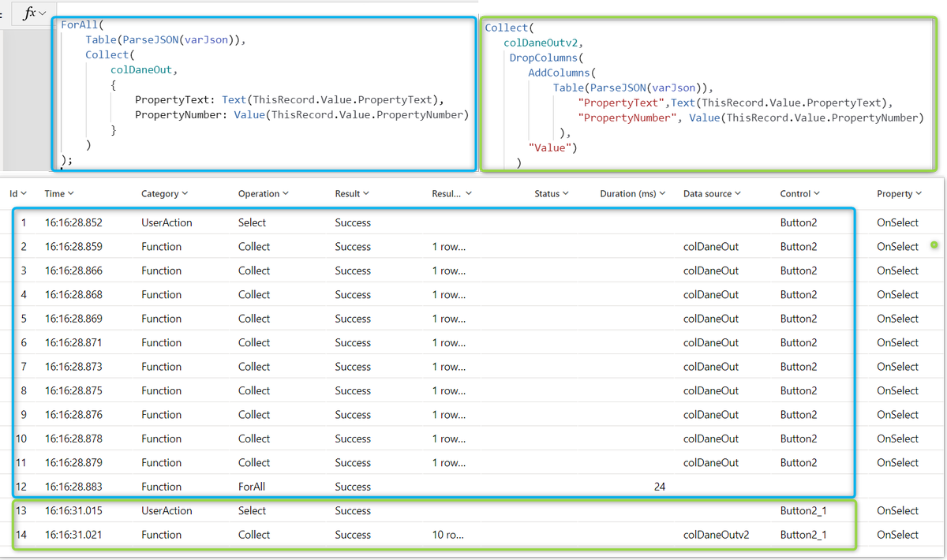Sort by the Id column header

click(18, 193)
